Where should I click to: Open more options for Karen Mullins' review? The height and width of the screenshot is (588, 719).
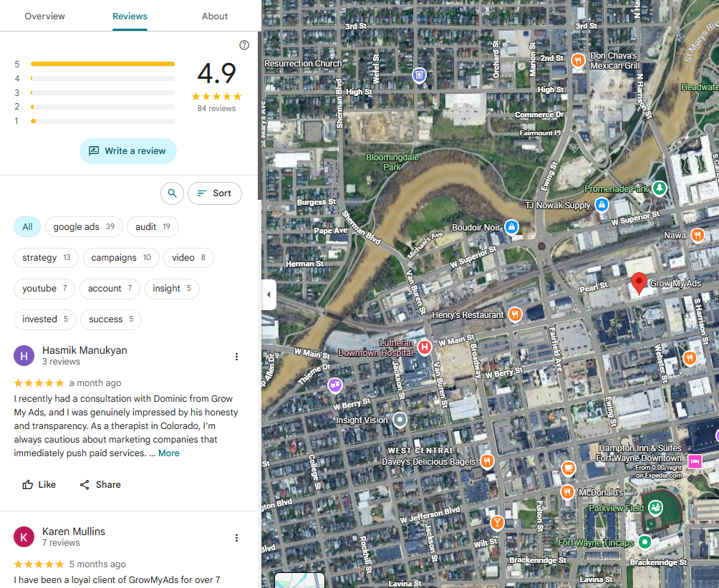click(x=236, y=538)
